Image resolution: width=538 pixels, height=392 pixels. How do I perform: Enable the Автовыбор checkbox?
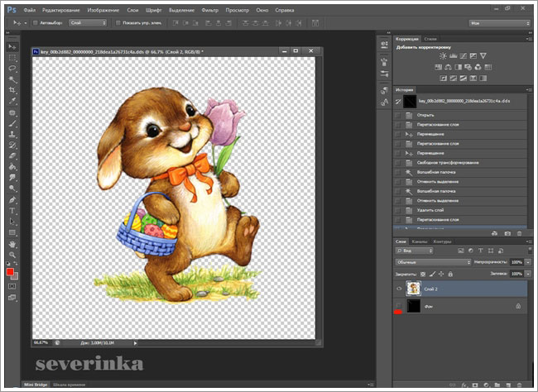[x=35, y=22]
